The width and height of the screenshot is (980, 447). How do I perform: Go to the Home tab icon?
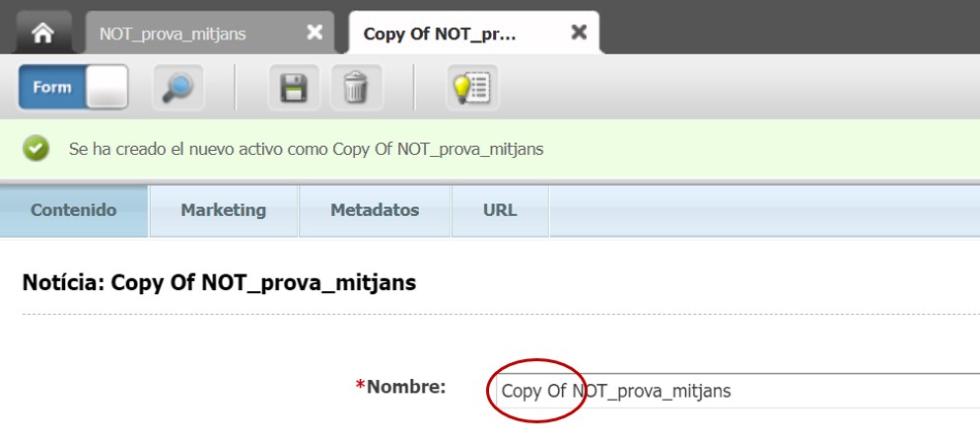coord(42,33)
